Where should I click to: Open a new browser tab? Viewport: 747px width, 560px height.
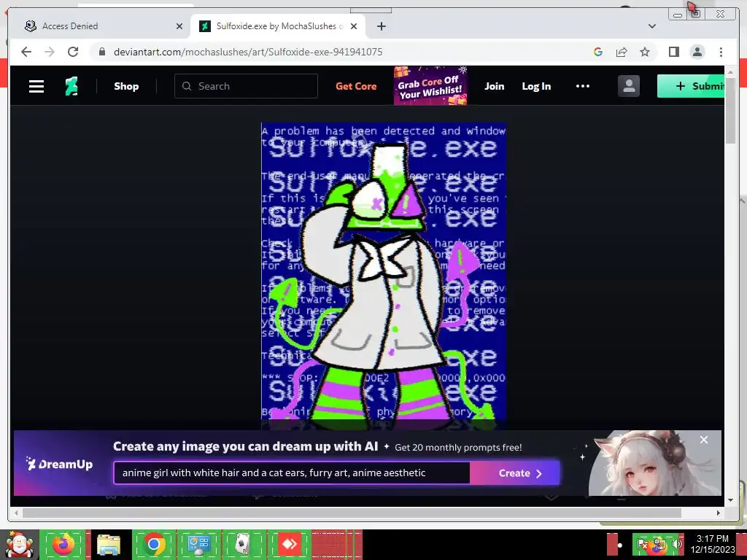click(381, 26)
